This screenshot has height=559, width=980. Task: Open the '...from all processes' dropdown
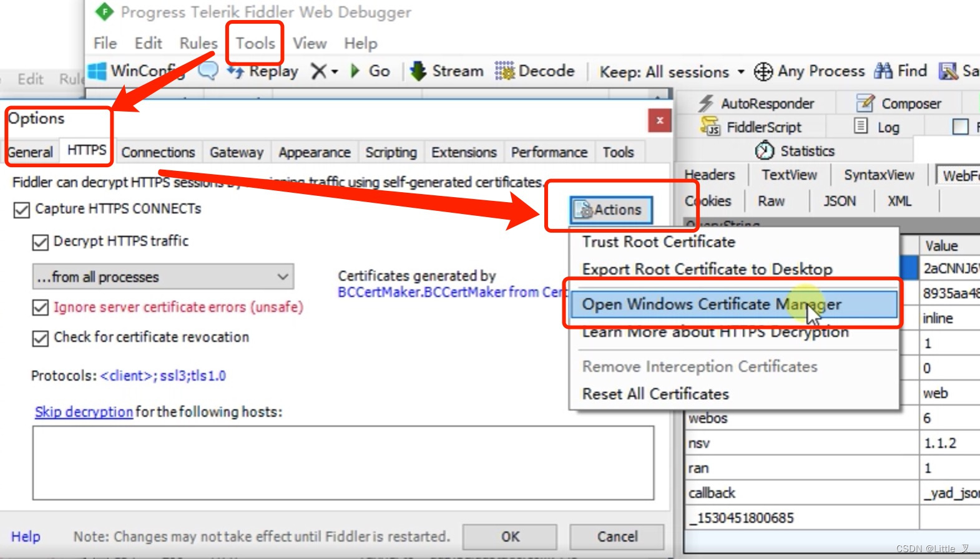pos(163,276)
